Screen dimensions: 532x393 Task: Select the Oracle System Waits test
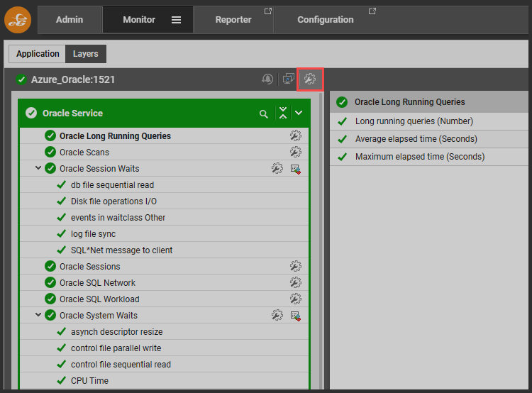99,316
